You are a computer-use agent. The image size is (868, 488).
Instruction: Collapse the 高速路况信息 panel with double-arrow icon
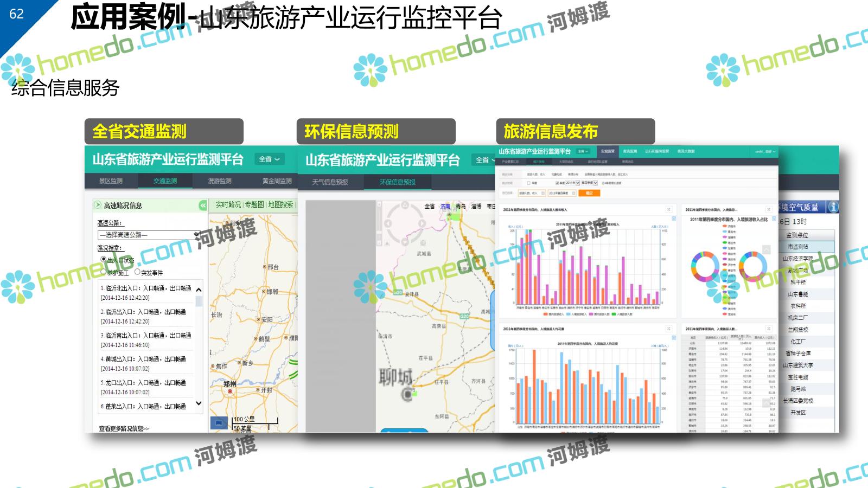[x=202, y=206]
